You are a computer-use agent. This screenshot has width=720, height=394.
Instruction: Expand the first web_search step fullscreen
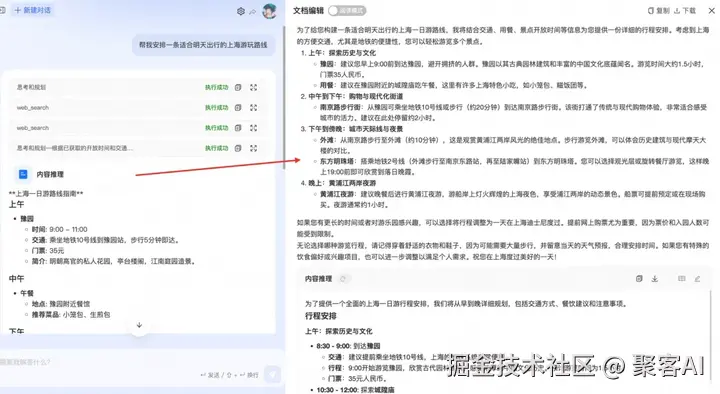253,107
